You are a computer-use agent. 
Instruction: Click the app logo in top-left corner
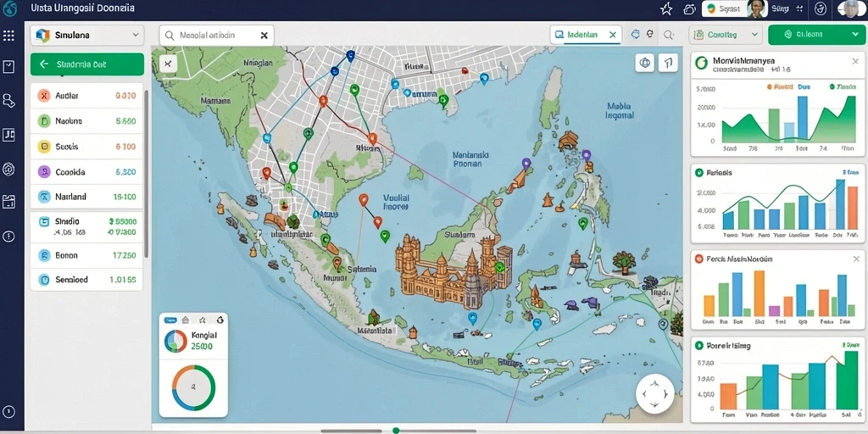[x=9, y=8]
